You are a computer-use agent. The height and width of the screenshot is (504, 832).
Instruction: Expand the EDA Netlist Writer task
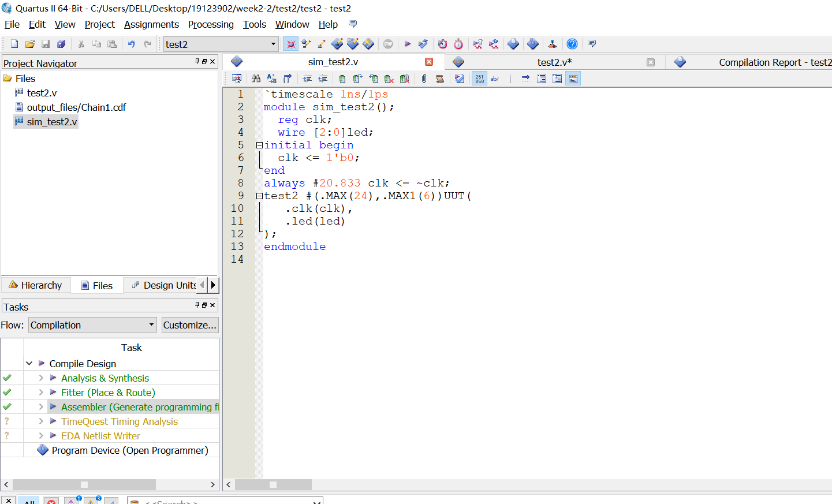pyautogui.click(x=41, y=436)
